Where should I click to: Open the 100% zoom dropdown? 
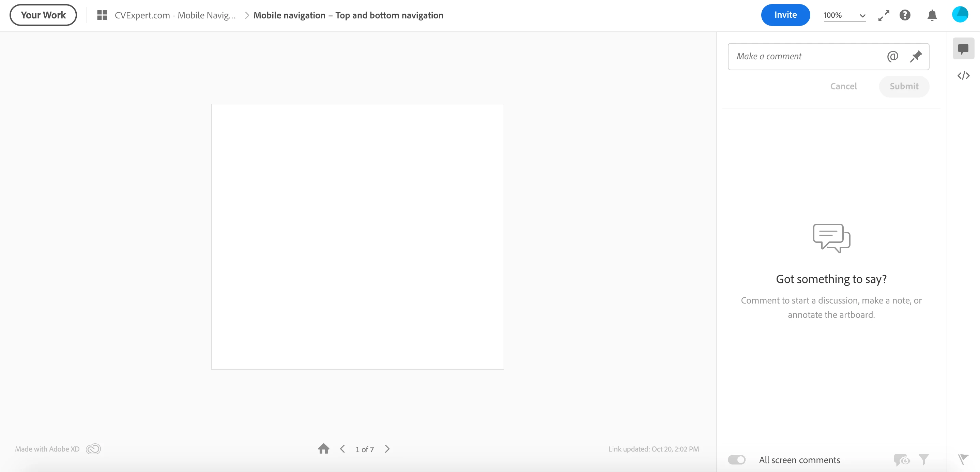[844, 15]
